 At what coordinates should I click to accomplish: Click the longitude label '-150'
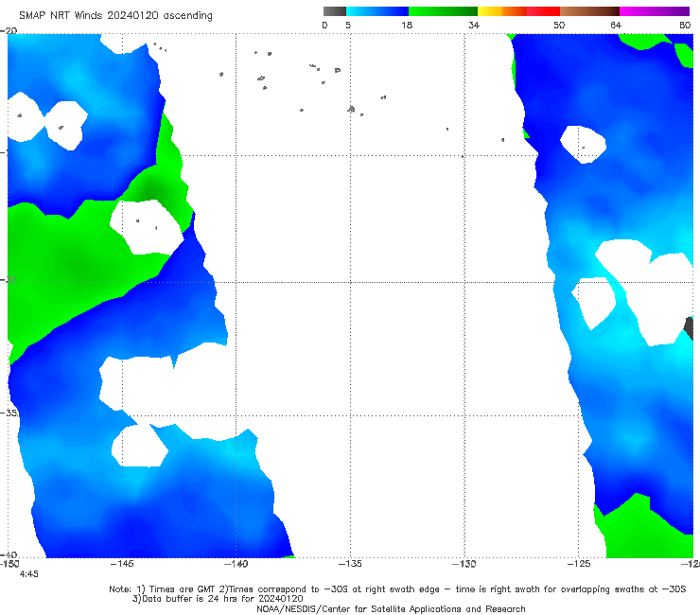(x=9, y=564)
